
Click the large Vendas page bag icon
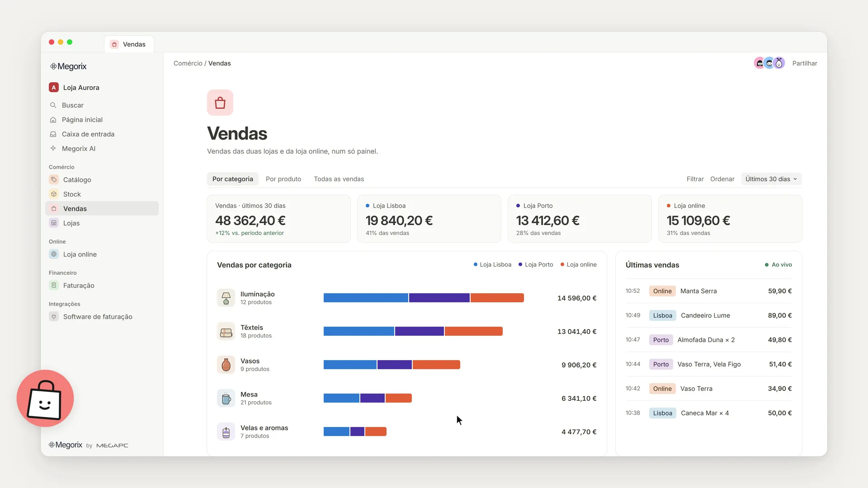pyautogui.click(x=220, y=103)
